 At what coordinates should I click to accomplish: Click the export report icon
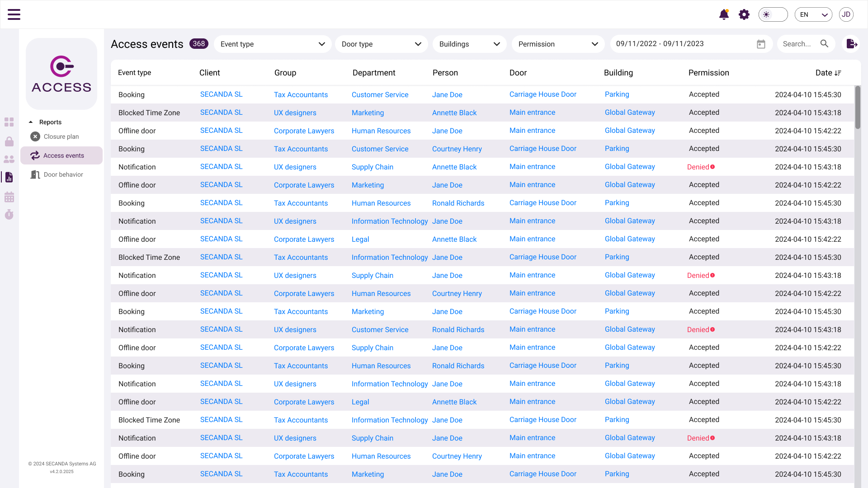pyautogui.click(x=852, y=44)
